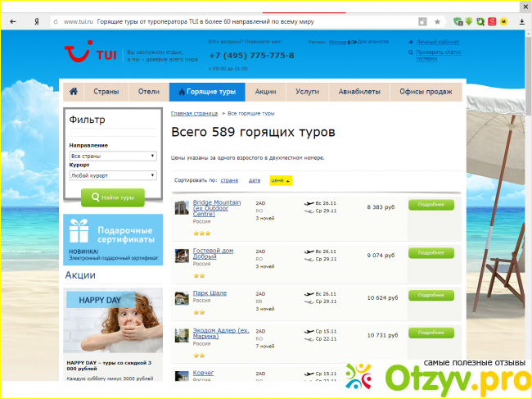This screenshot has width=532, height=399.
Task: Click the Bridge Mountain hotel thumbnail
Action: click(182, 207)
